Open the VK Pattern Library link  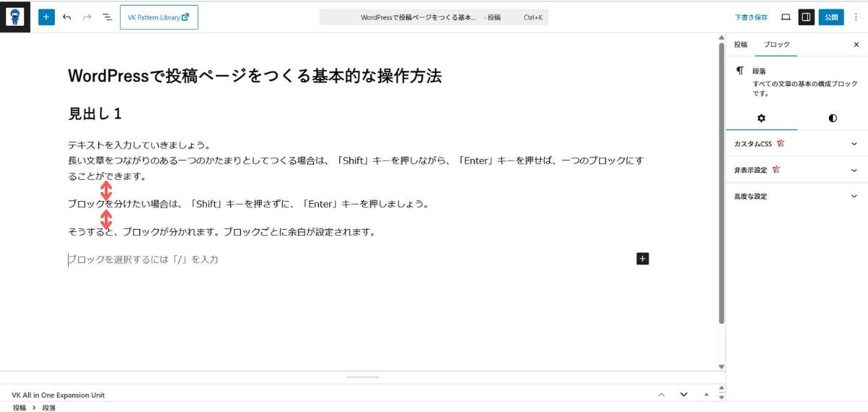[159, 17]
